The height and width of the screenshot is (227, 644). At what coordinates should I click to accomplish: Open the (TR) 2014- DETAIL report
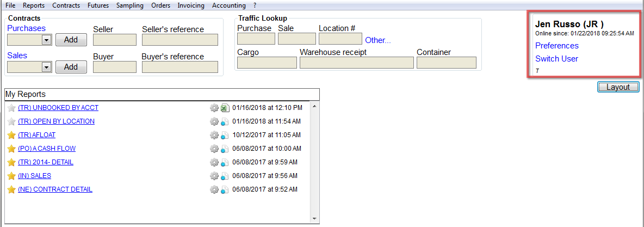click(46, 162)
